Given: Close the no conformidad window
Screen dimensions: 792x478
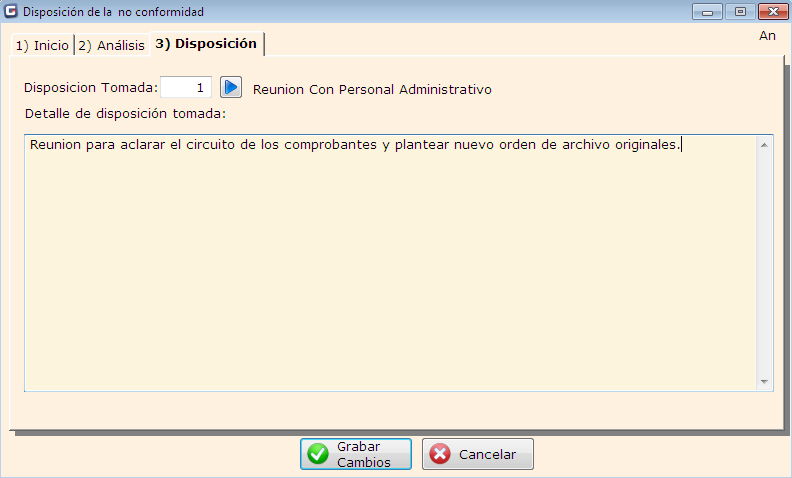Looking at the screenshot, I should [770, 12].
